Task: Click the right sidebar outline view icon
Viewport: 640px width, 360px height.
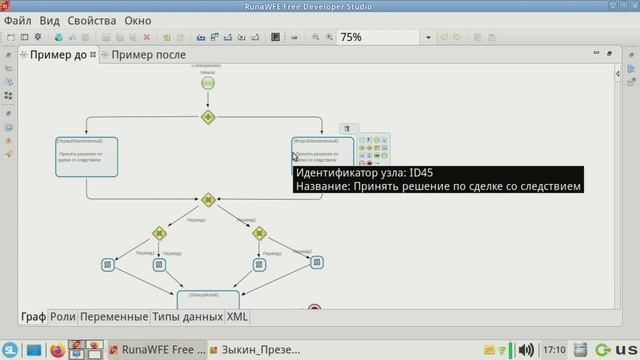Action: [x=631, y=69]
